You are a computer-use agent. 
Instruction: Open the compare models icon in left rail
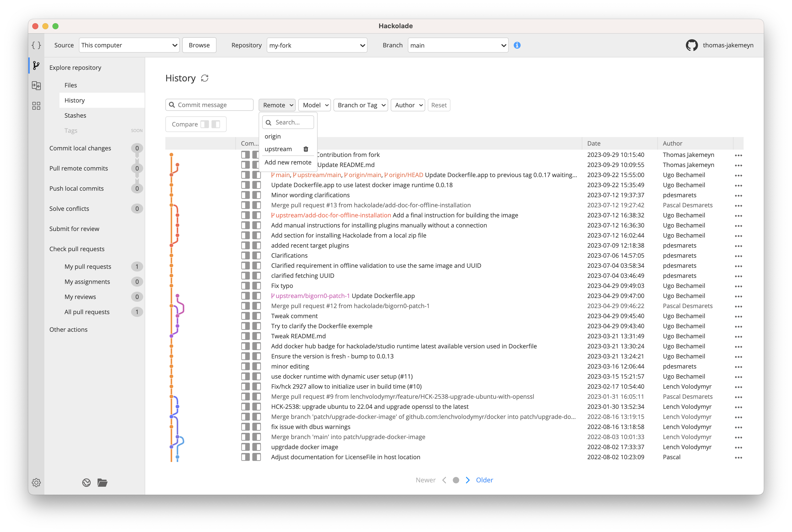tap(36, 85)
